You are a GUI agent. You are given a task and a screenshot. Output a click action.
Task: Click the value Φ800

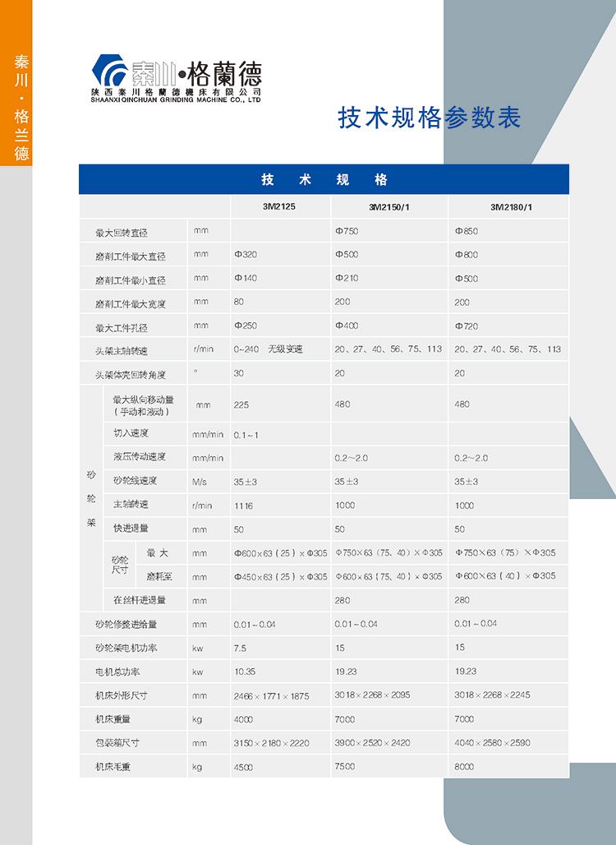467,254
